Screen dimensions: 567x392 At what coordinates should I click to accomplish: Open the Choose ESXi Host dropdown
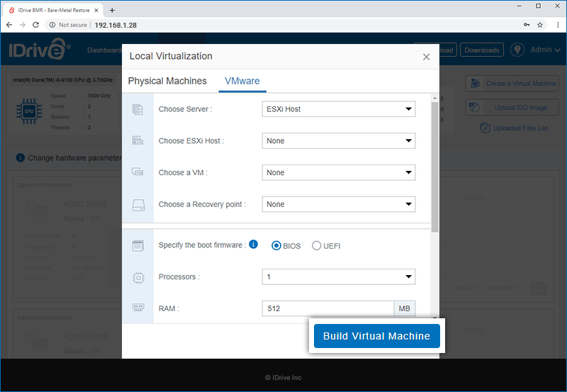[339, 140]
